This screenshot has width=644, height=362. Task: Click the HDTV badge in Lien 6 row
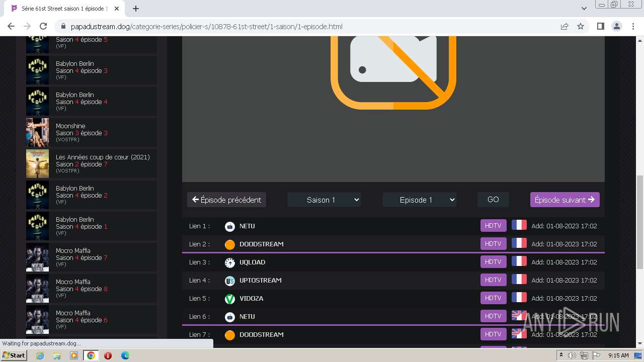(493, 316)
